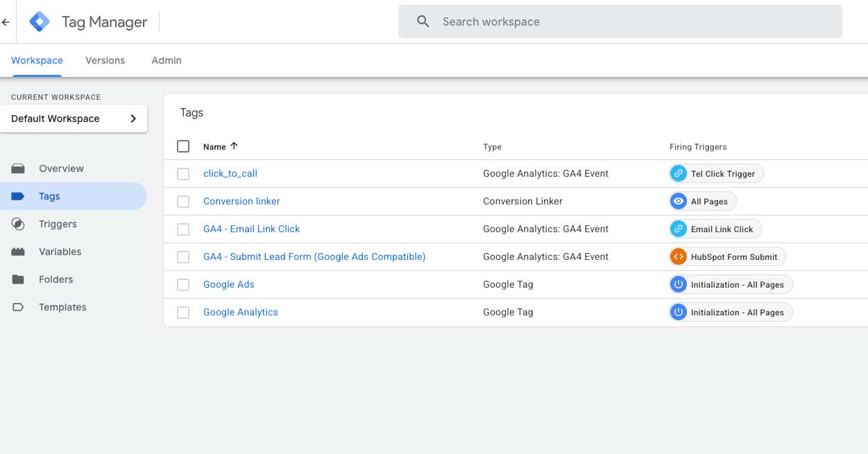
Task: Click the back arrow beside Tag Manager logo
Action: pyautogui.click(x=6, y=21)
